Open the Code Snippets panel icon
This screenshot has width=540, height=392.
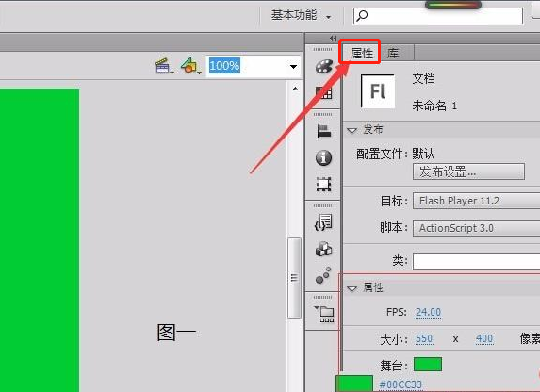[x=323, y=222]
